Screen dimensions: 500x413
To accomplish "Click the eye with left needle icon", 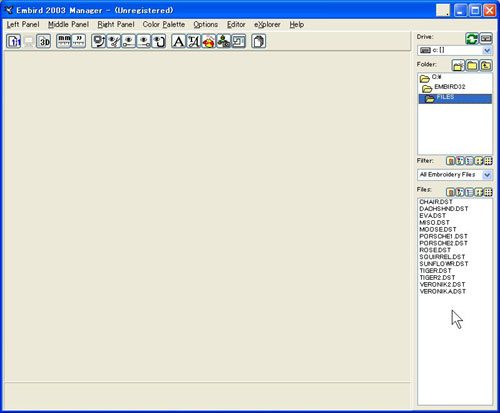I will pos(129,41).
